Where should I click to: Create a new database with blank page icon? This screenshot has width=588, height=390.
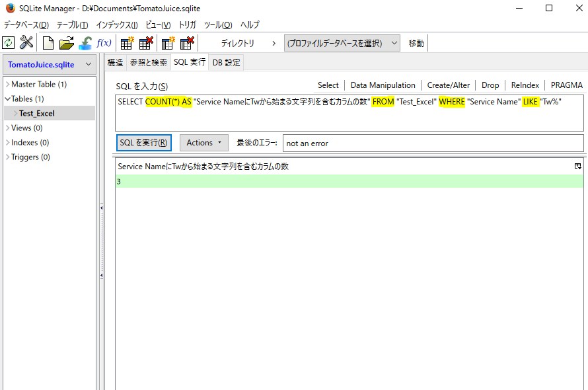pos(48,43)
